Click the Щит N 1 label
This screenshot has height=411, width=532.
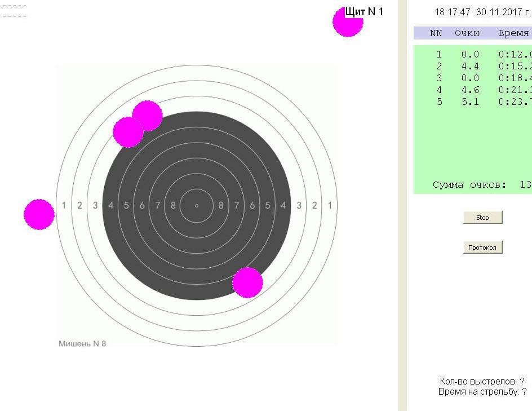tap(365, 12)
